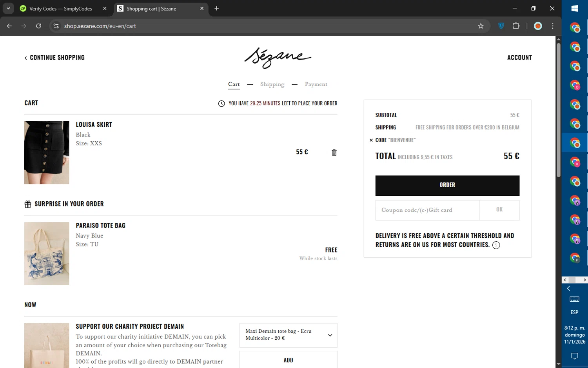Delete Louisa Skirt with the trash icon
The height and width of the screenshot is (368, 588).
(334, 153)
